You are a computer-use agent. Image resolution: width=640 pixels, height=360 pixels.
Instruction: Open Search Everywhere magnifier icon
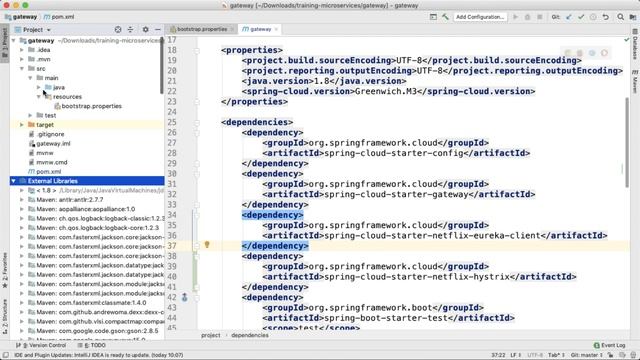620,17
